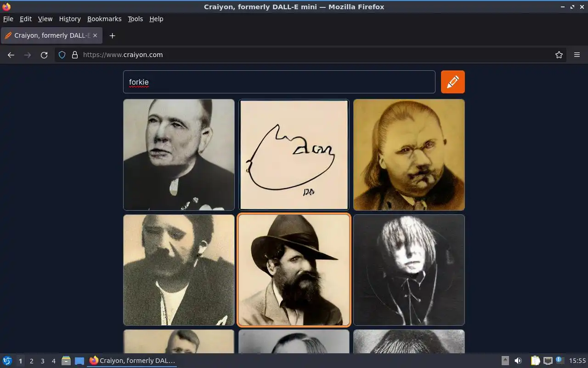588x368 pixels.
Task: Open the File menu
Action: pyautogui.click(x=8, y=19)
